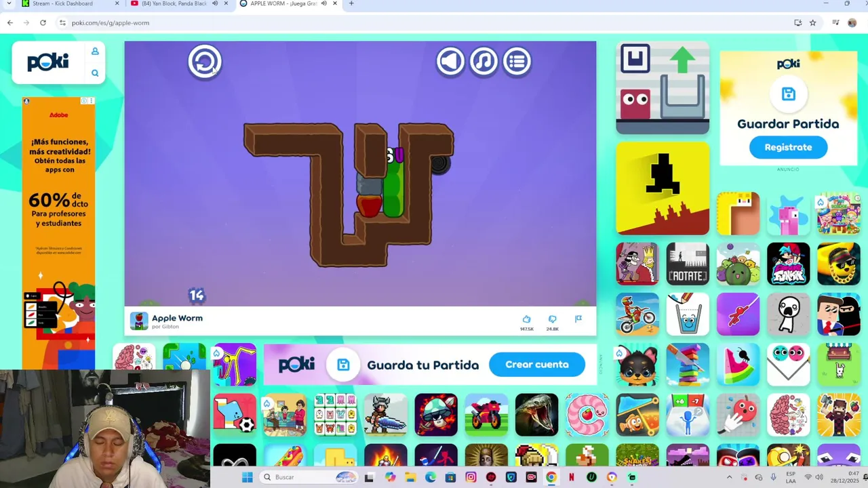Open the Poki search magnifier icon

(95, 73)
